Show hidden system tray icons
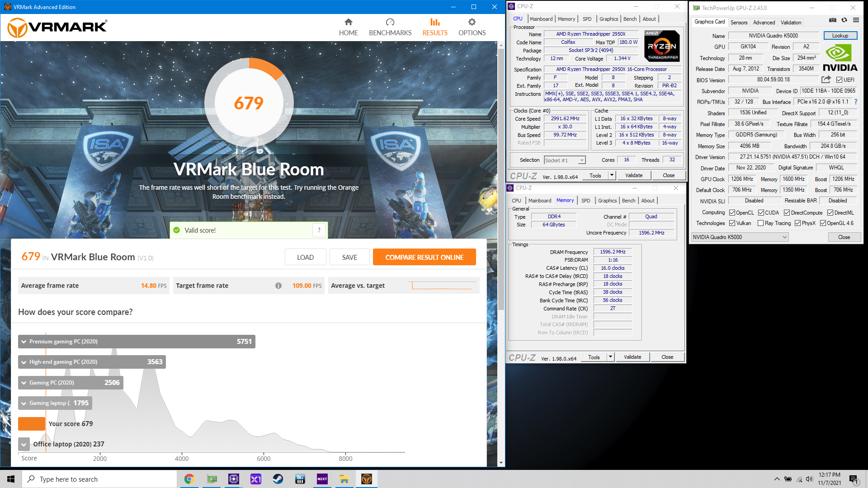This screenshot has width=868, height=488. (x=777, y=479)
